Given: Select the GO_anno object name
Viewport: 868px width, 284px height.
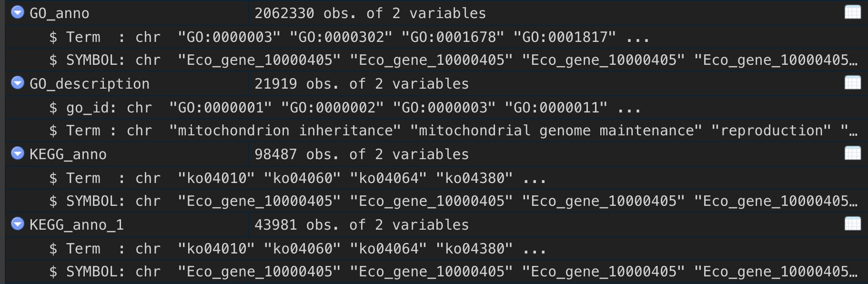Looking at the screenshot, I should tap(60, 13).
